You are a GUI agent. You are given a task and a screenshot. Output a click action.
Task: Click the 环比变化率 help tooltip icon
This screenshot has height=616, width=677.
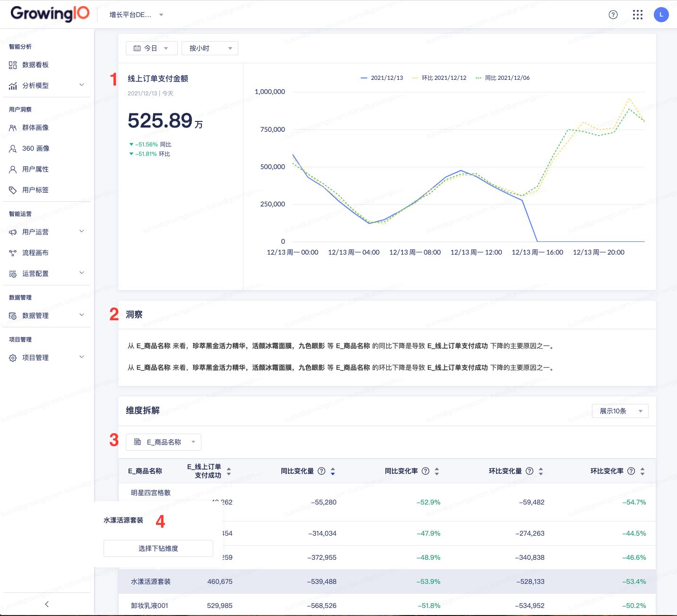(631, 471)
